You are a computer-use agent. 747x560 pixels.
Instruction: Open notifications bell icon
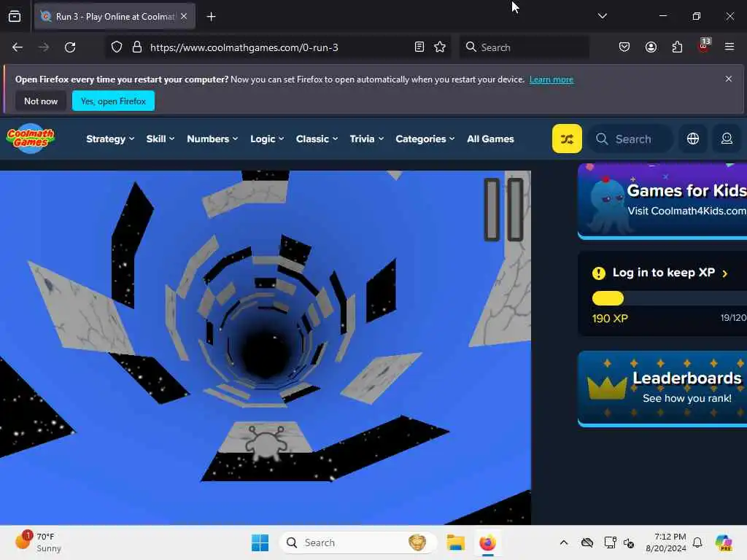pyautogui.click(x=697, y=542)
